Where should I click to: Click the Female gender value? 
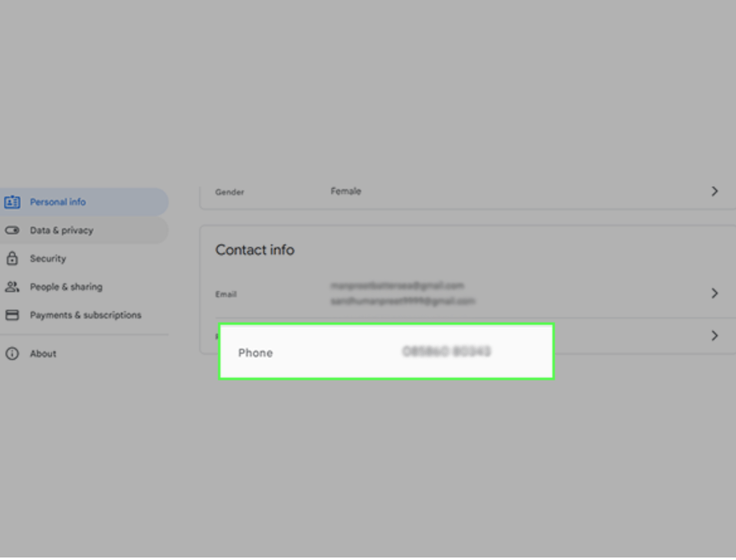tap(346, 191)
